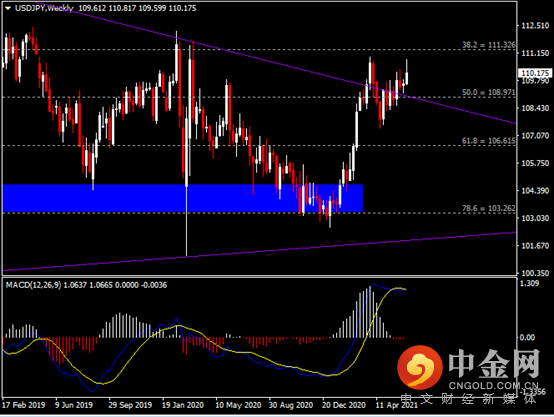Select the 50.0 = 108.971 Fibonacci label
Image resolution: width=554 pixels, height=417 pixels.
click(489, 92)
